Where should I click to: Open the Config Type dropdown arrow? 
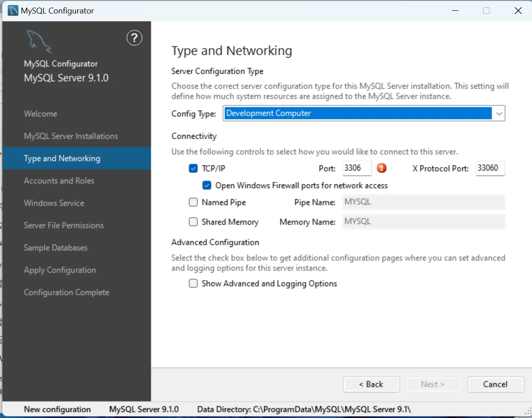(x=499, y=113)
